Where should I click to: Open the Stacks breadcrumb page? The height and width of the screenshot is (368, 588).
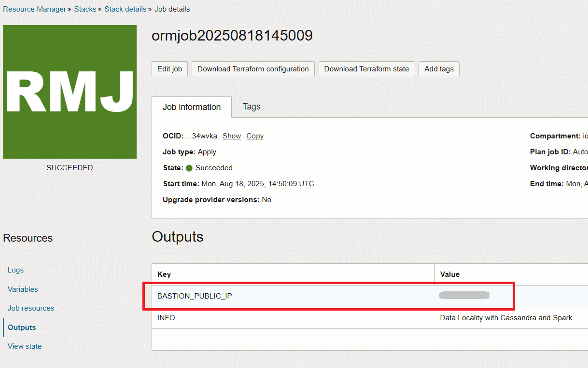pos(85,9)
